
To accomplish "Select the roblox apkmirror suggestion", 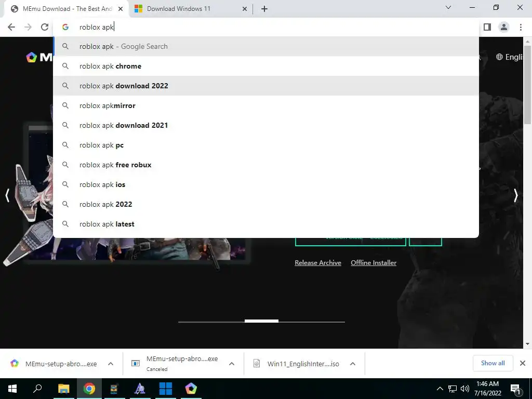I will tap(266, 105).
